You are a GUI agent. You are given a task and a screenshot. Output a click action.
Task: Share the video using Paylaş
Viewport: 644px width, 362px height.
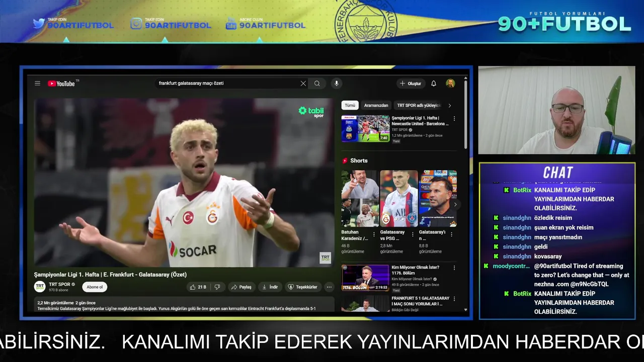pos(242,287)
